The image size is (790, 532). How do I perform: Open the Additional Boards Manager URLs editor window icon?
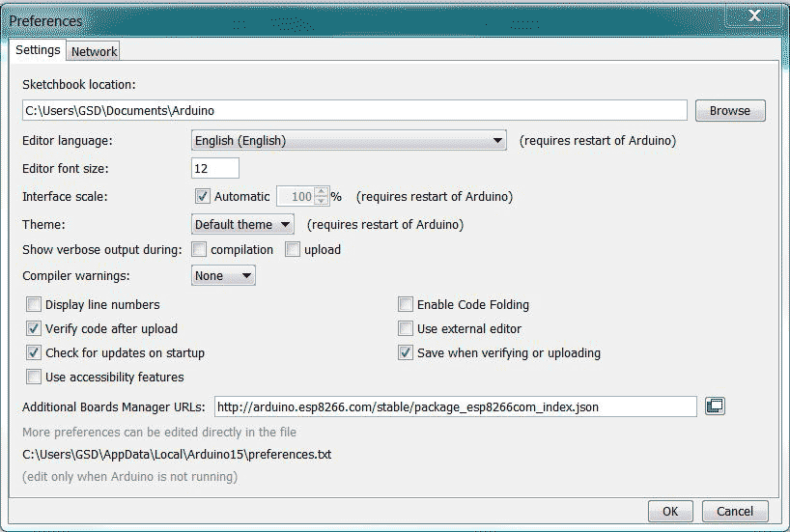point(715,406)
